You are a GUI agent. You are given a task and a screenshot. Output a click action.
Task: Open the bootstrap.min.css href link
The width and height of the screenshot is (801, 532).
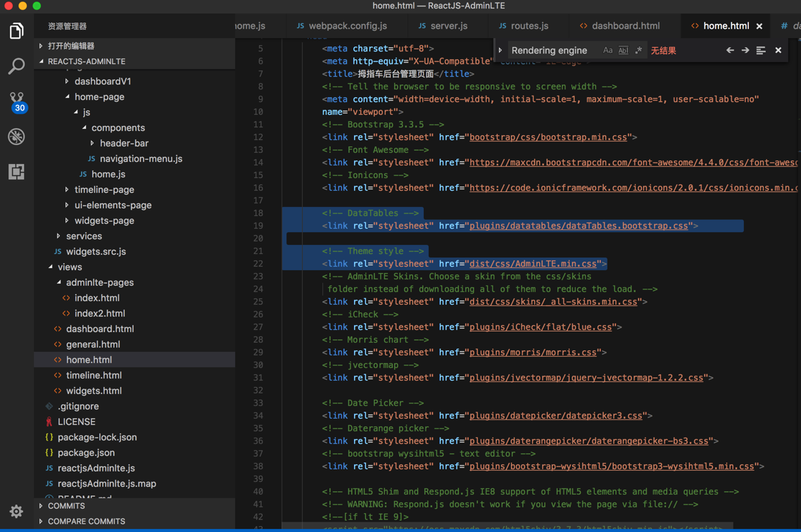pyautogui.click(x=548, y=137)
